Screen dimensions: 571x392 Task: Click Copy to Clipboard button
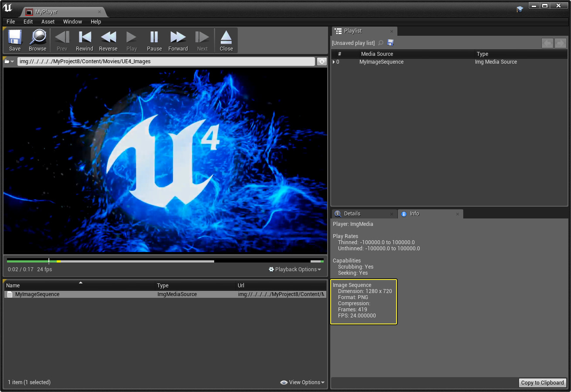(542, 382)
